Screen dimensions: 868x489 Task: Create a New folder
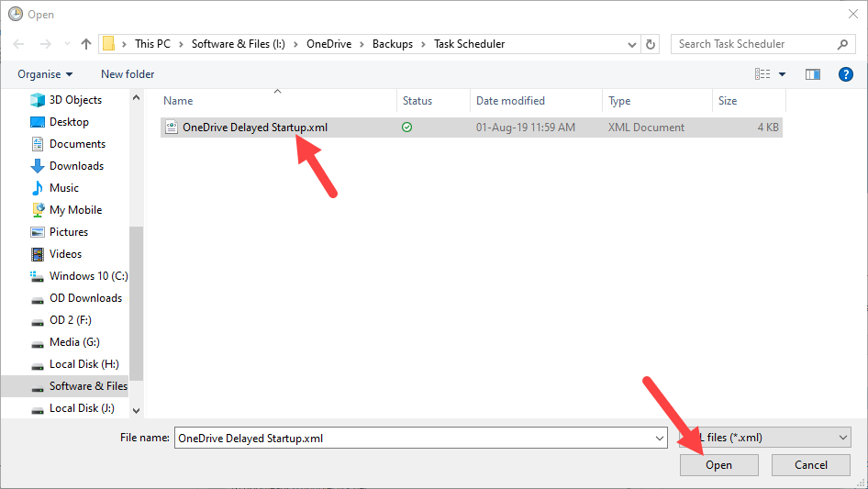tap(128, 74)
